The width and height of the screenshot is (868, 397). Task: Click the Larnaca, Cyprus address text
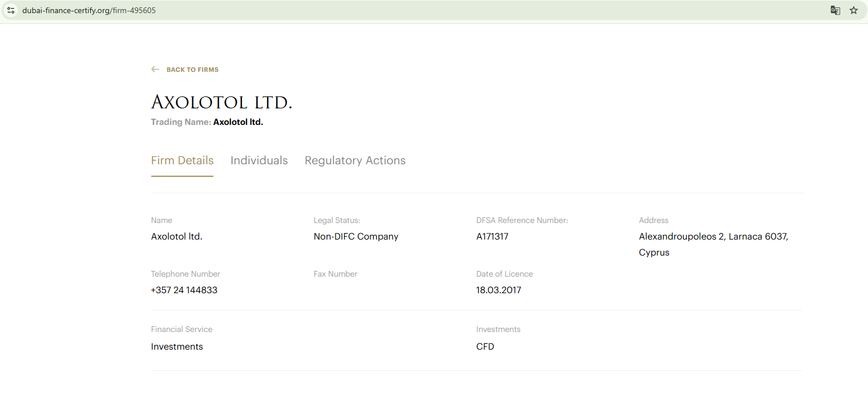(713, 244)
